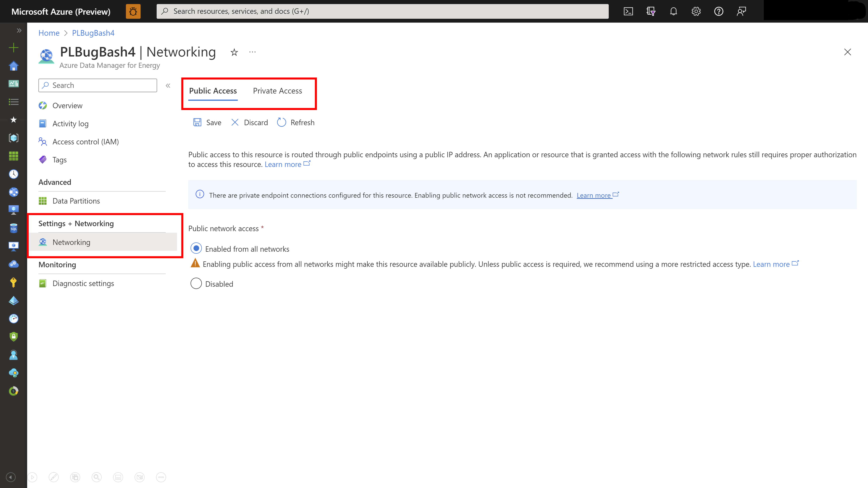Select the Public Access tab
This screenshot has height=488, width=868.
213,91
